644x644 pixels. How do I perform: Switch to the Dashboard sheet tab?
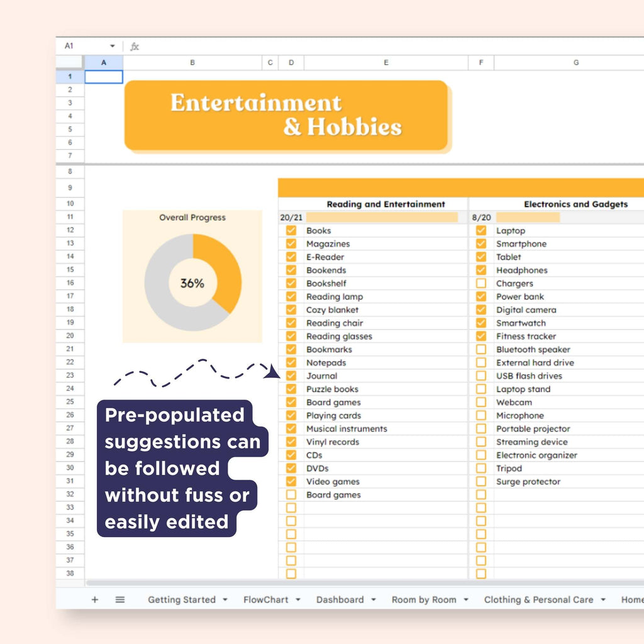[x=340, y=599]
